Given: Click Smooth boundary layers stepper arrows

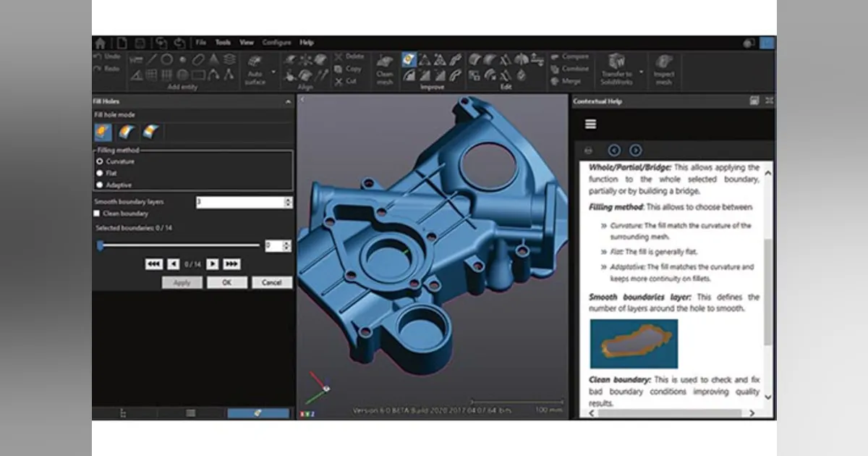Looking at the screenshot, I should (x=288, y=203).
